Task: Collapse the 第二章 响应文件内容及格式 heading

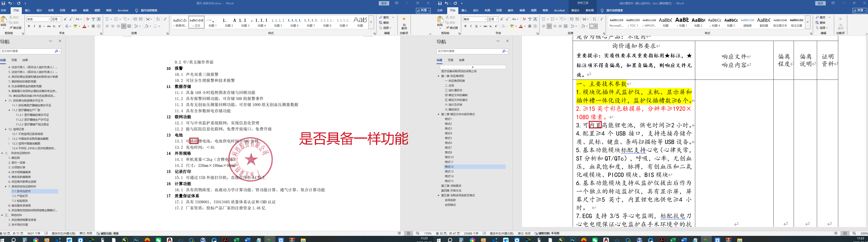Action: (439, 115)
